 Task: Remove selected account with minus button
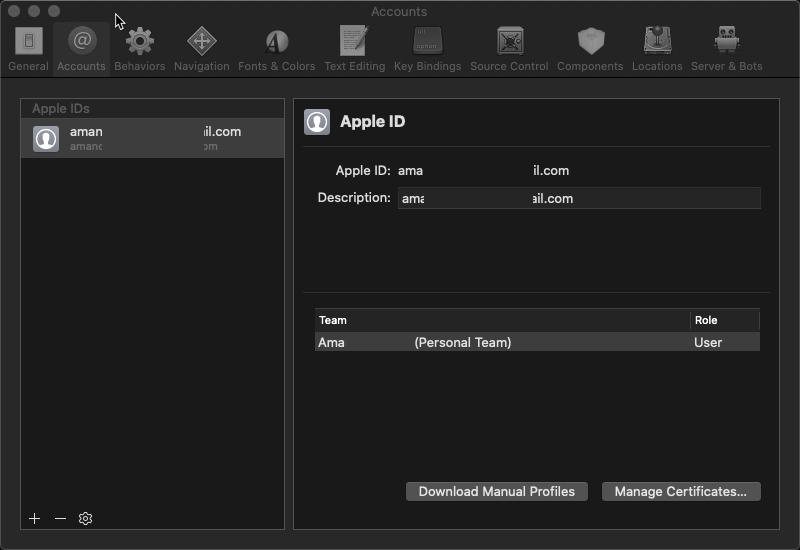click(60, 518)
